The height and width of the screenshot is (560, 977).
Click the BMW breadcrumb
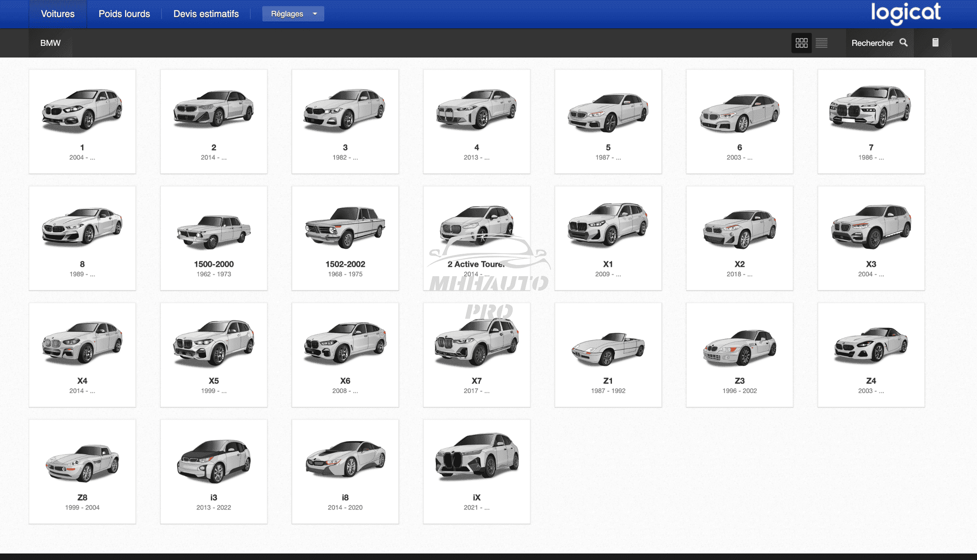pyautogui.click(x=50, y=43)
